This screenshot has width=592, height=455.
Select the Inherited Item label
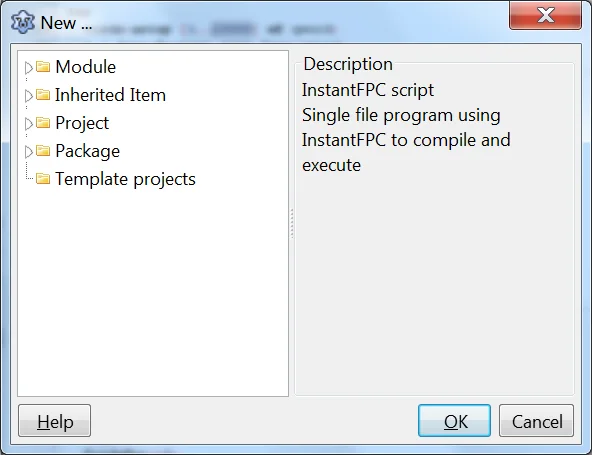[x=110, y=95]
